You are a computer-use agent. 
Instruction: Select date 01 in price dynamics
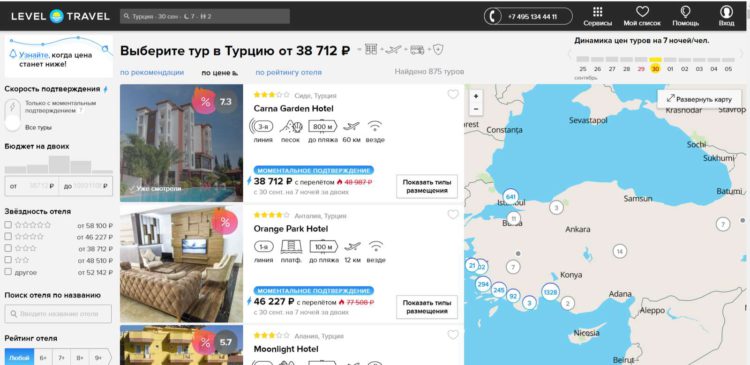pyautogui.click(x=670, y=69)
